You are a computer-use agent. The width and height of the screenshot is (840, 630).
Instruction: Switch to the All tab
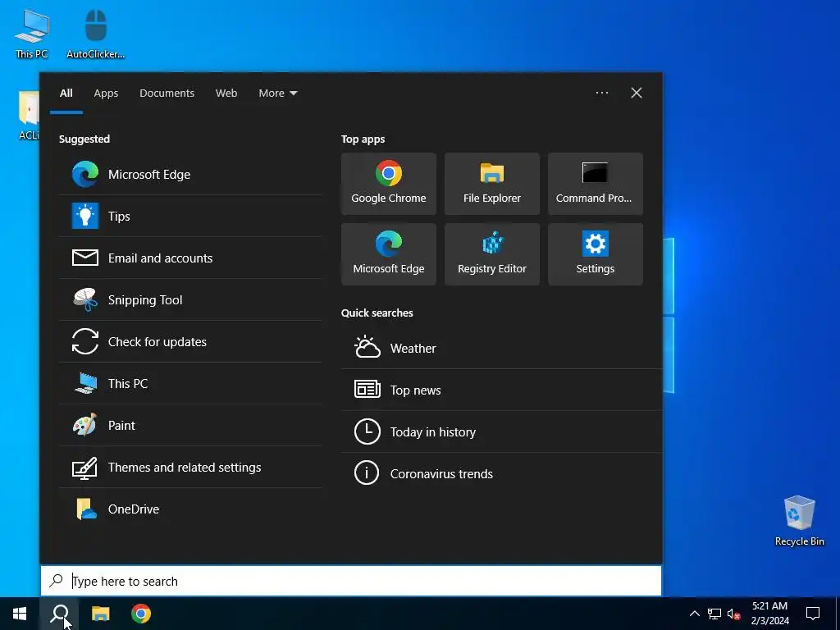coord(66,94)
